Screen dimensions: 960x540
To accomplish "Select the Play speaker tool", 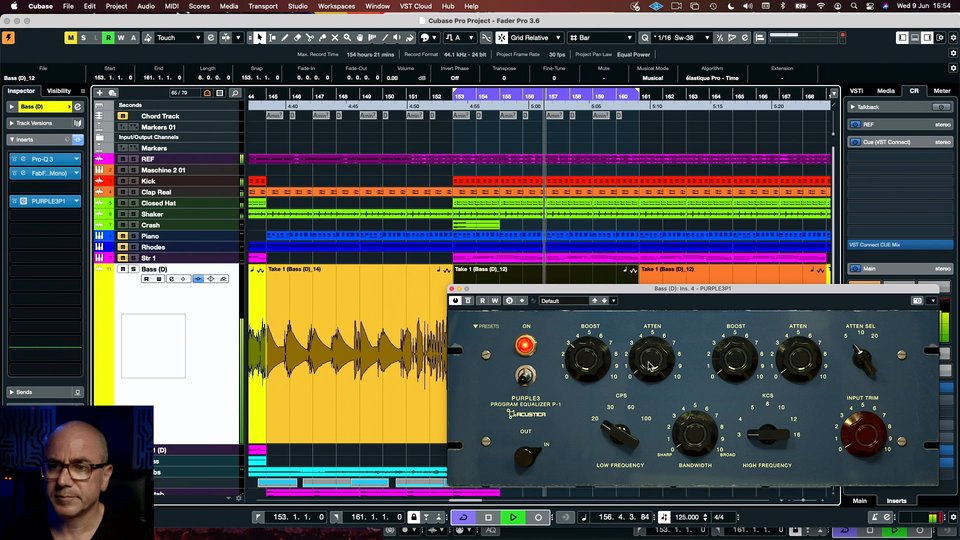I will [x=397, y=38].
